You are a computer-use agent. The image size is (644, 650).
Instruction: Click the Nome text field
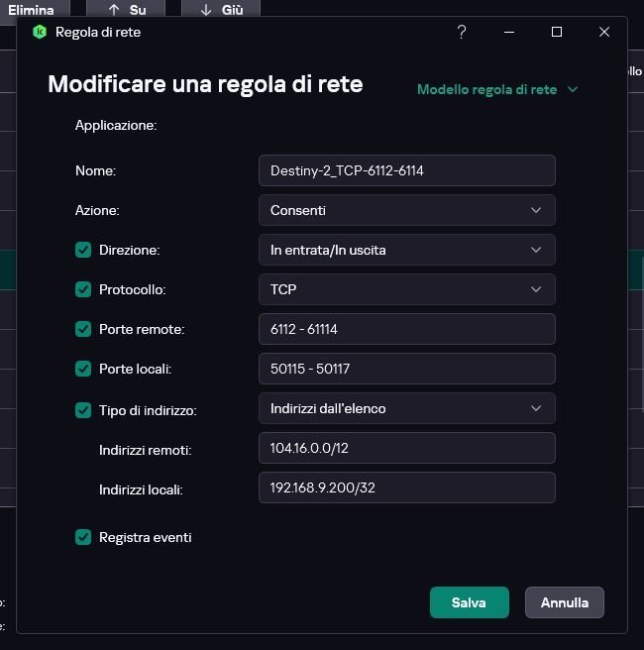point(406,170)
